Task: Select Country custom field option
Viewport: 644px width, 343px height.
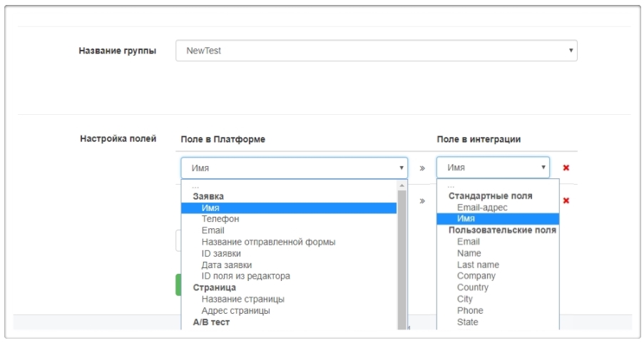Action: [x=473, y=287]
